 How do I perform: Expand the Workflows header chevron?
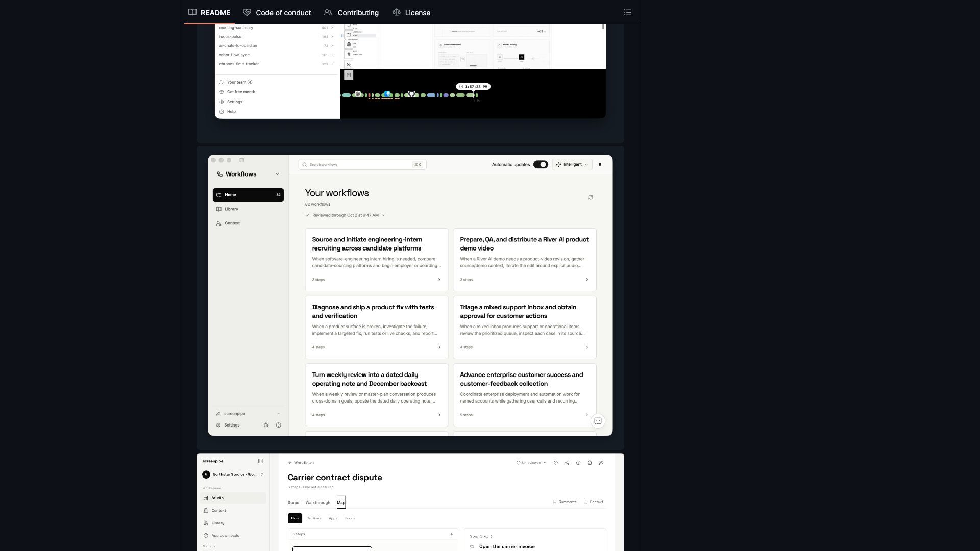pyautogui.click(x=278, y=174)
